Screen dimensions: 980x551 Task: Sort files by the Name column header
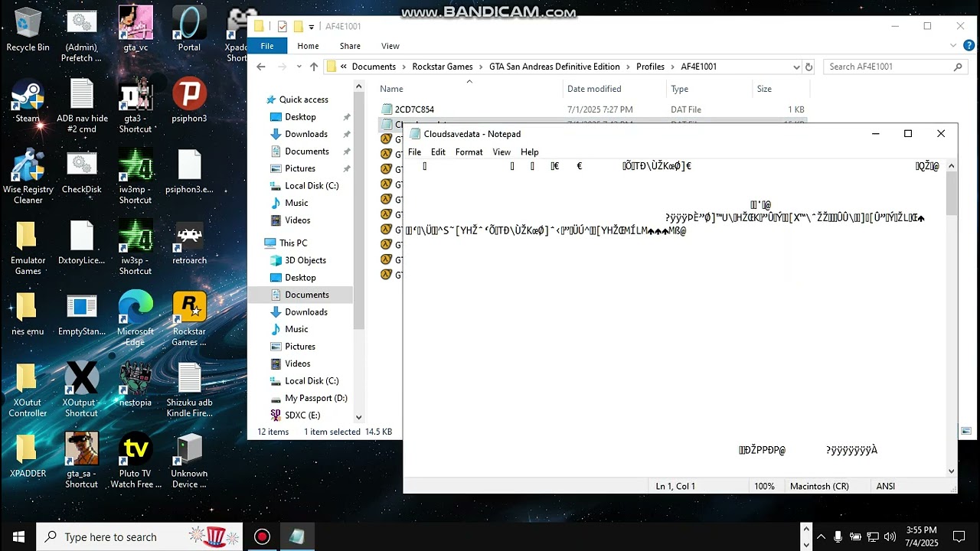pos(391,89)
